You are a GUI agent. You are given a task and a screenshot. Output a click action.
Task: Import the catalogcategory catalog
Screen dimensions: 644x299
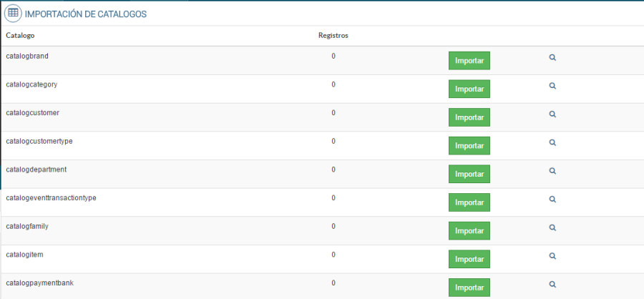[x=469, y=89]
